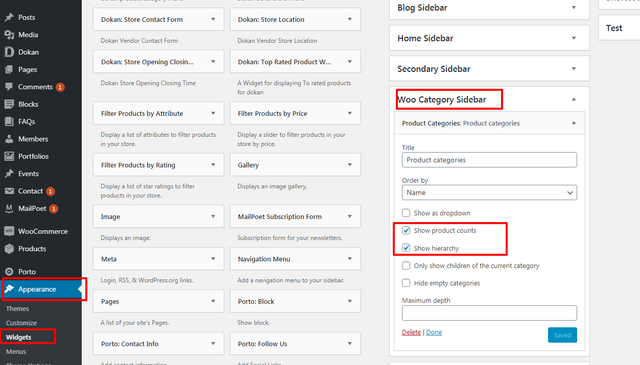Click the Members person icon

tap(9, 139)
